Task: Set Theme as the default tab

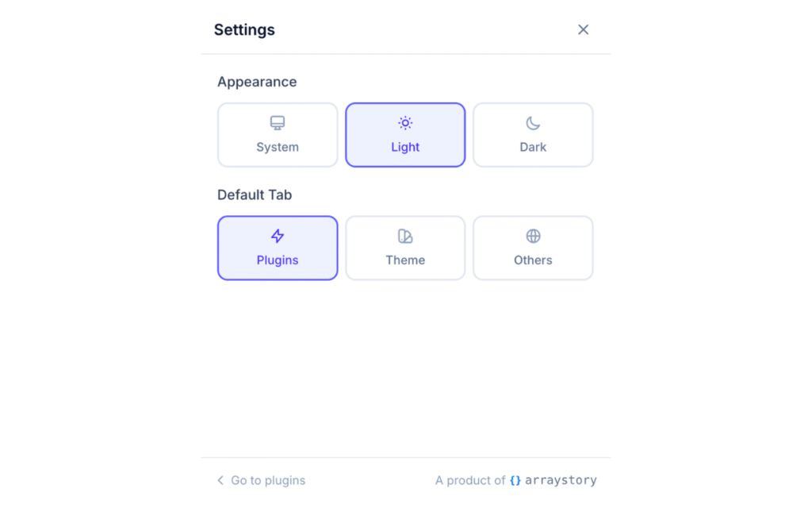Action: (x=405, y=248)
